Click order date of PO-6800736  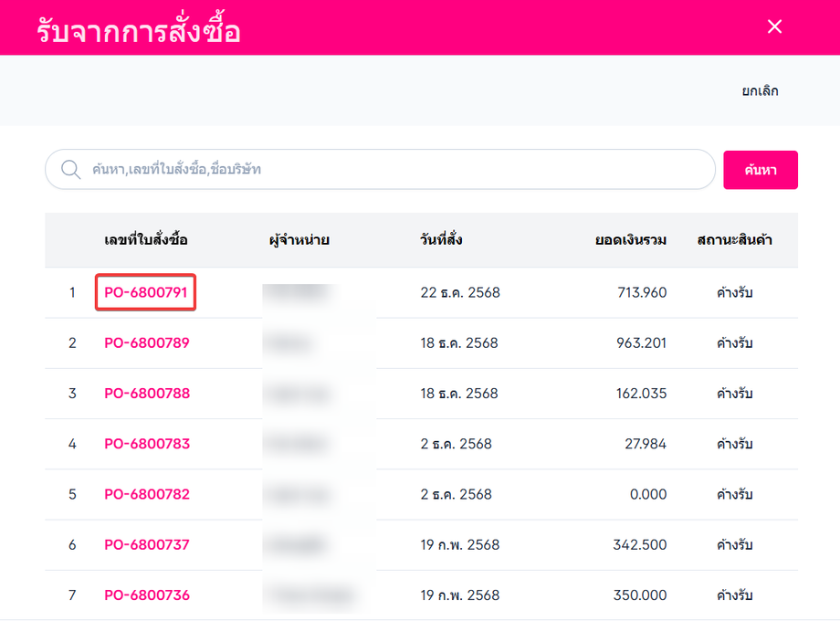click(x=459, y=595)
